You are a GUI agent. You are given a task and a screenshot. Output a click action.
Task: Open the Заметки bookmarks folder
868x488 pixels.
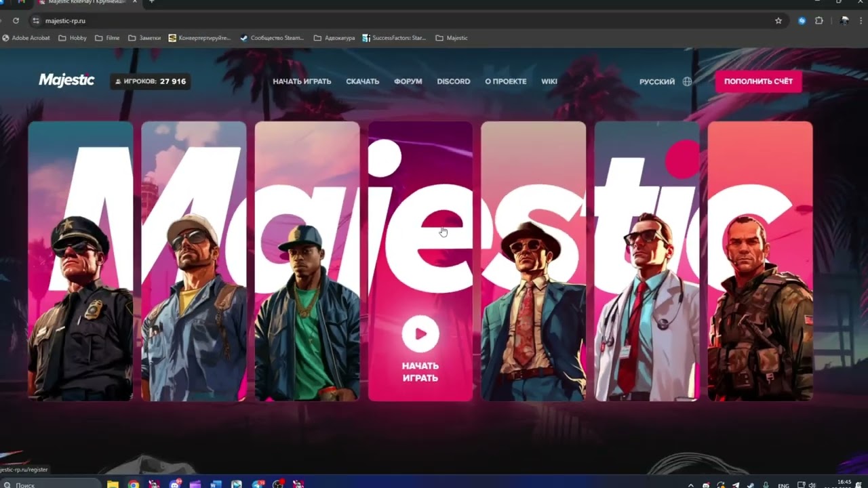[144, 38]
